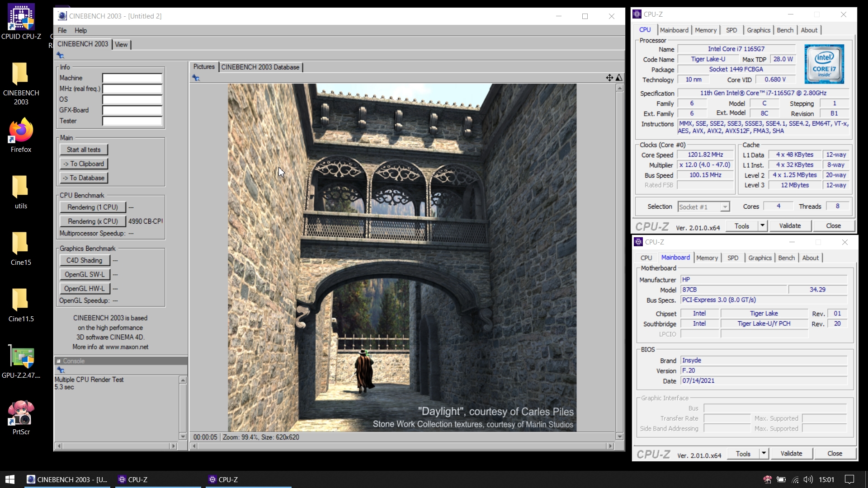Expand Tools dropdown arrow in top CPU-Z
The height and width of the screenshot is (488, 868).
762,225
